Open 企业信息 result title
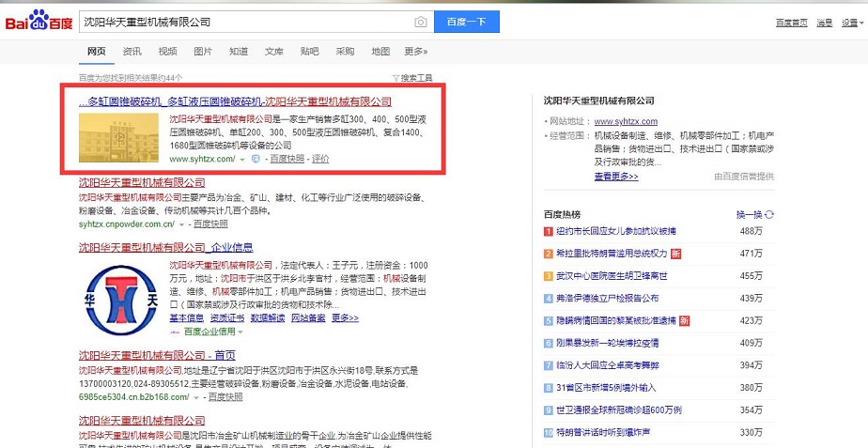The height and width of the screenshot is (448, 868). tap(165, 247)
